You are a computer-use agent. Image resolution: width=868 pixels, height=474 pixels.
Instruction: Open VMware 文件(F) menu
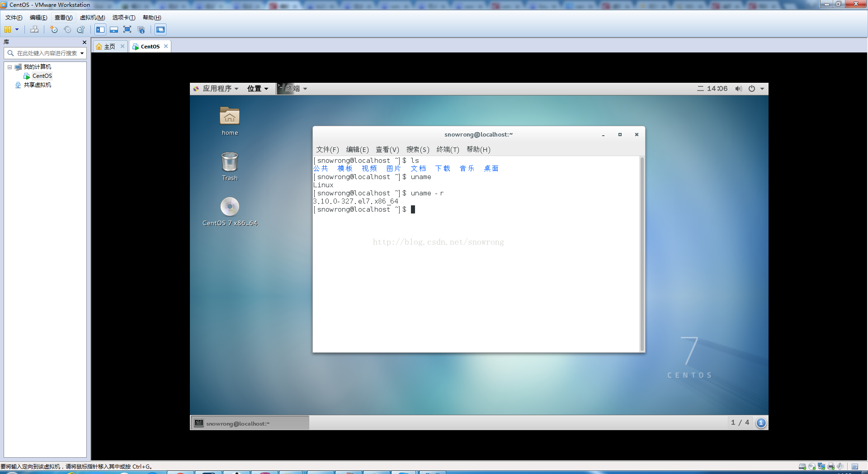(14, 18)
